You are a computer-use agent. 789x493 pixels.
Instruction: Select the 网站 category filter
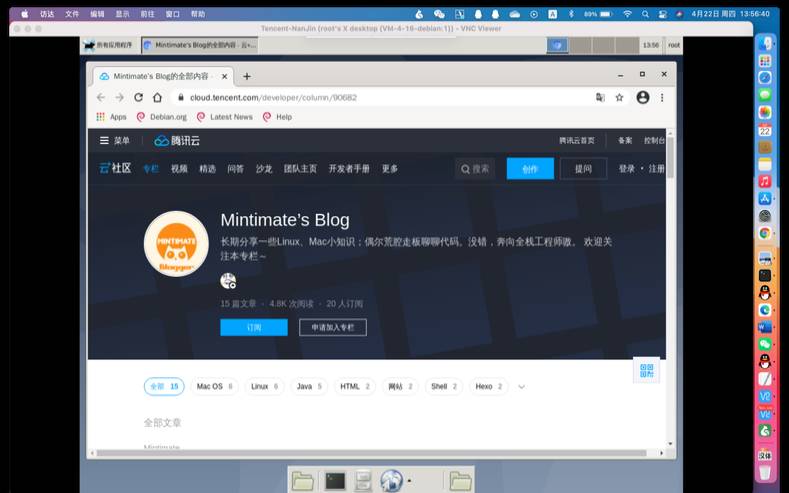[x=400, y=386]
